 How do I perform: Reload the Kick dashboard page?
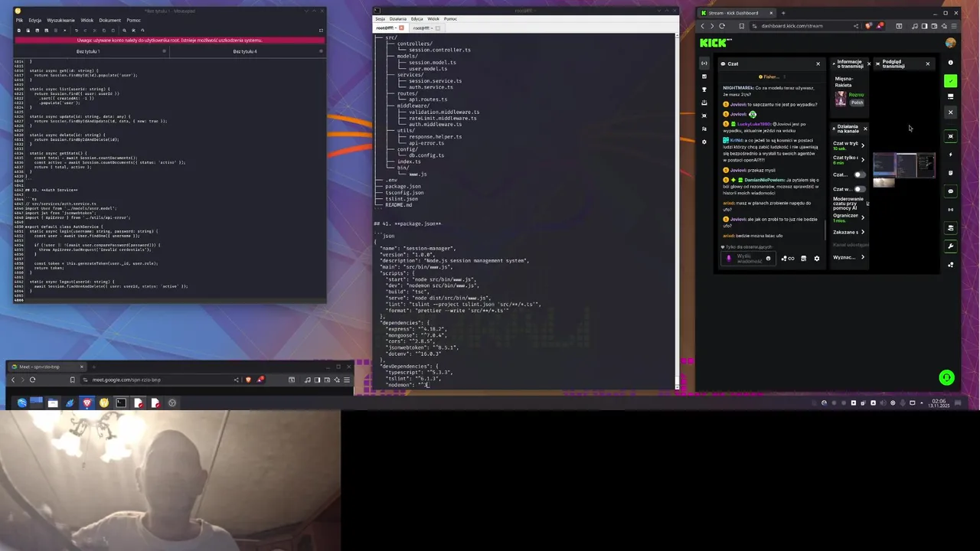coord(722,26)
